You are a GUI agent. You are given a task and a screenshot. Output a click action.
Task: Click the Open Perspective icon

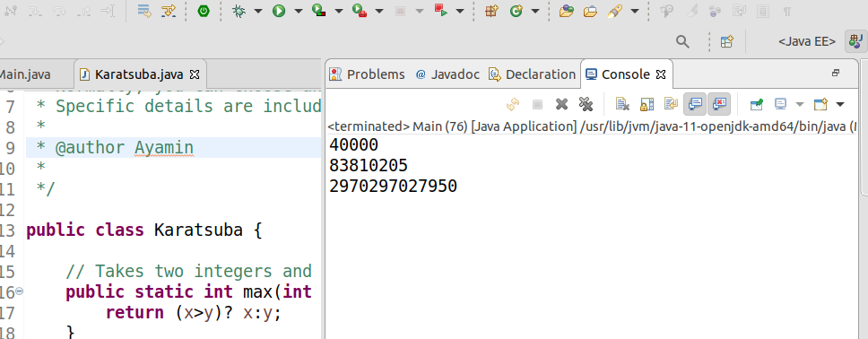[727, 41]
